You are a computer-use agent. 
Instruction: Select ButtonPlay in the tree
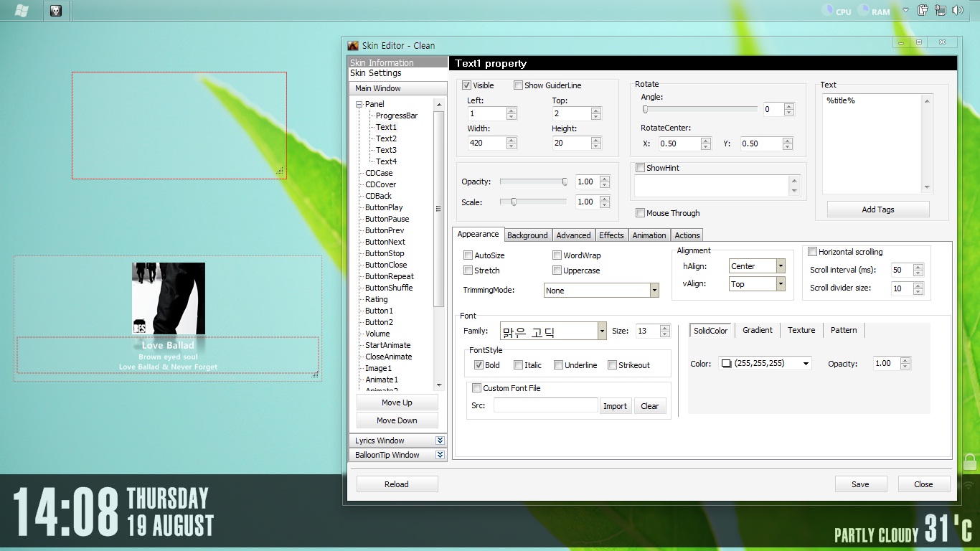(x=384, y=207)
